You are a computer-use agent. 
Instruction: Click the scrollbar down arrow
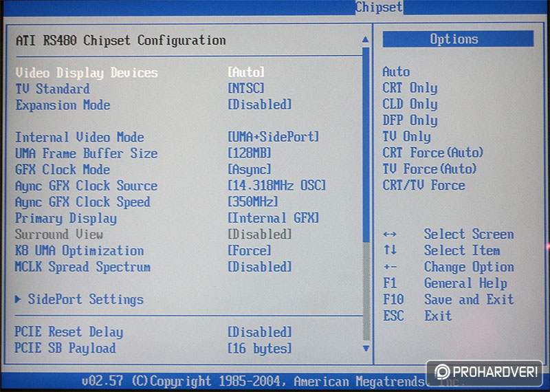[x=366, y=349]
